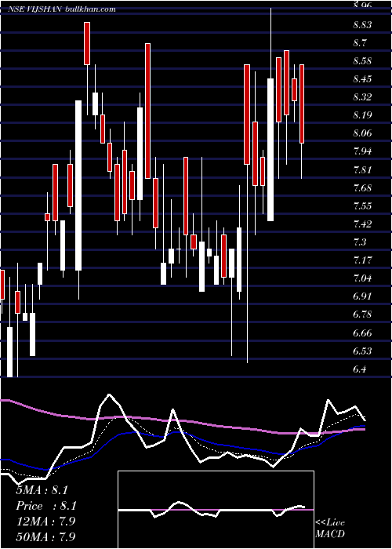The height and width of the screenshot is (549, 392).
Task: Click the 7.94 price axis label
Action: pyautogui.click(x=362, y=151)
